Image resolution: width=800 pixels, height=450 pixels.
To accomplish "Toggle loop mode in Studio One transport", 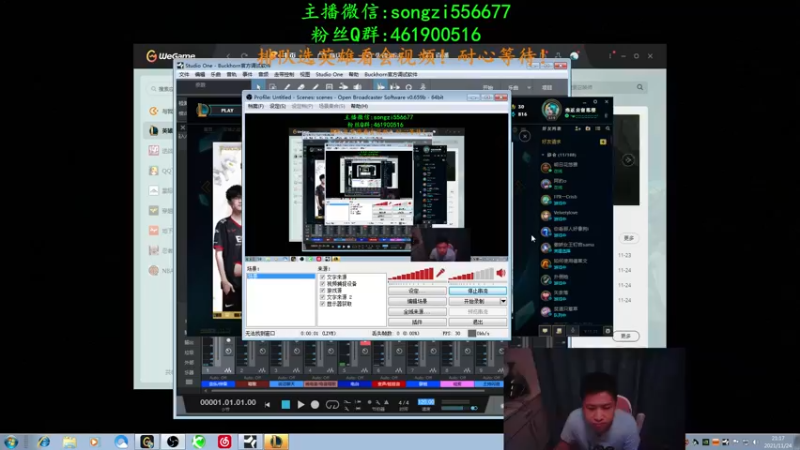I will (x=332, y=405).
